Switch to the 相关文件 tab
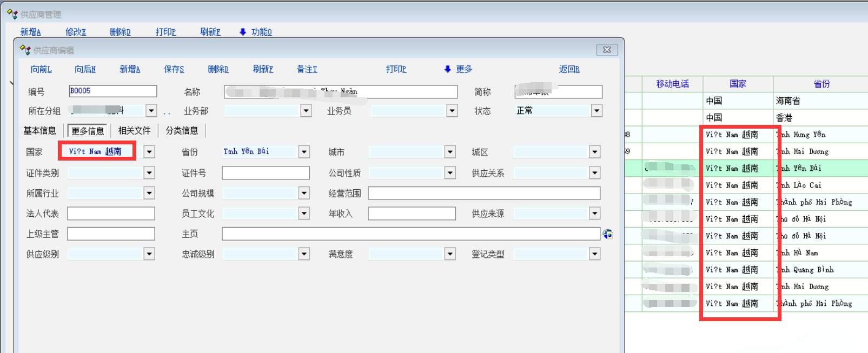This screenshot has height=353, width=868. tap(134, 131)
